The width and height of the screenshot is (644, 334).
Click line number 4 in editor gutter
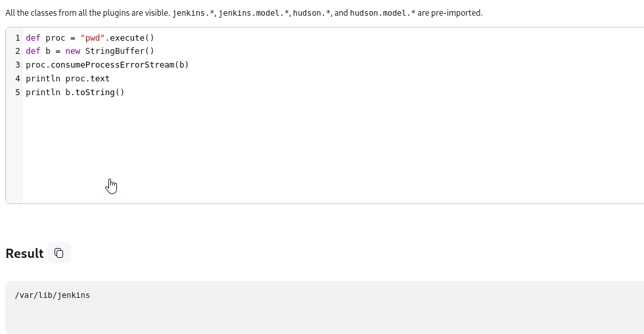(x=18, y=78)
